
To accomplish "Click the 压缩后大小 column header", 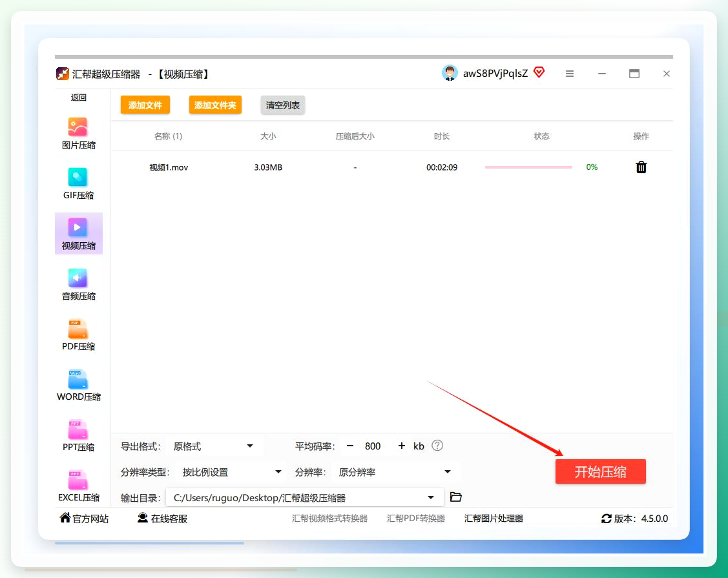I will pyautogui.click(x=355, y=136).
